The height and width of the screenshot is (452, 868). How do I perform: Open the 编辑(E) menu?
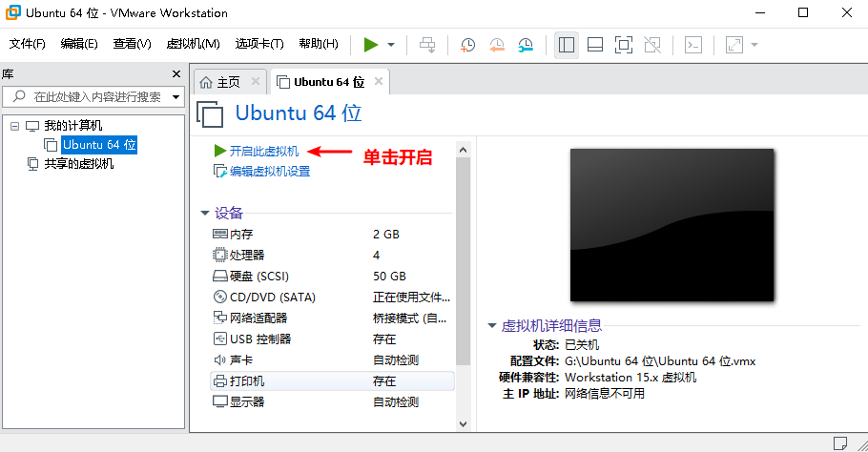79,44
